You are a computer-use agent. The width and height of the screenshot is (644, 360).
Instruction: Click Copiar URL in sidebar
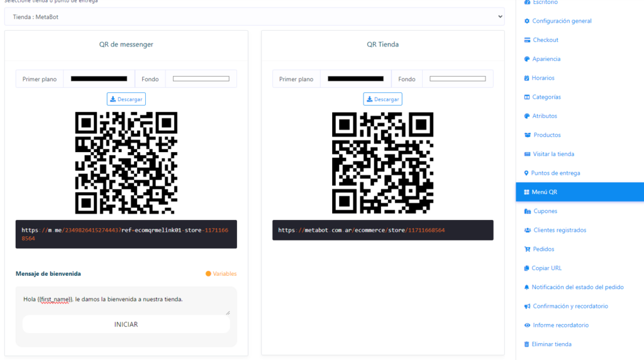(547, 268)
